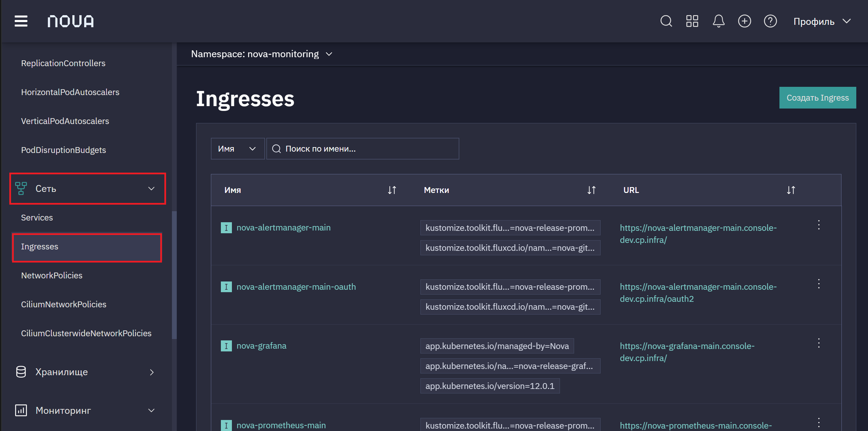The image size is (868, 431).
Task: Open nova-alertmanager-main.console-dev.cp.infra/ URL
Action: 698,234
